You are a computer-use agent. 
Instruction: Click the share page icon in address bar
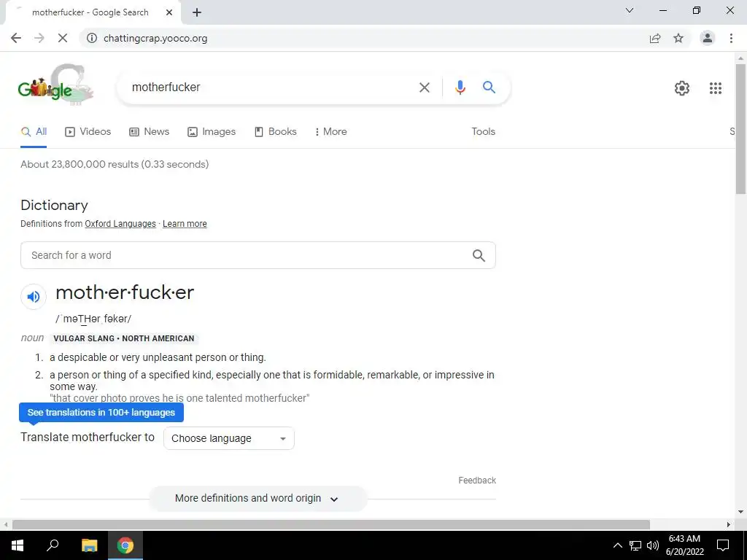click(655, 38)
